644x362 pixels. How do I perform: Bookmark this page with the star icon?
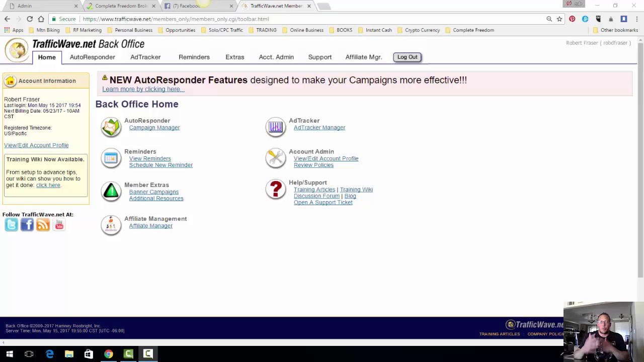559,19
